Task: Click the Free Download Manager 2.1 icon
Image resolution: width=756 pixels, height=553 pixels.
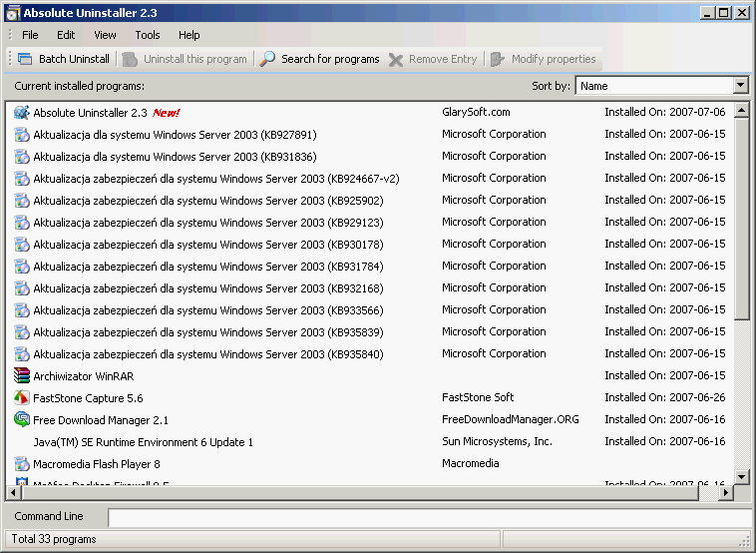Action: 22,420
